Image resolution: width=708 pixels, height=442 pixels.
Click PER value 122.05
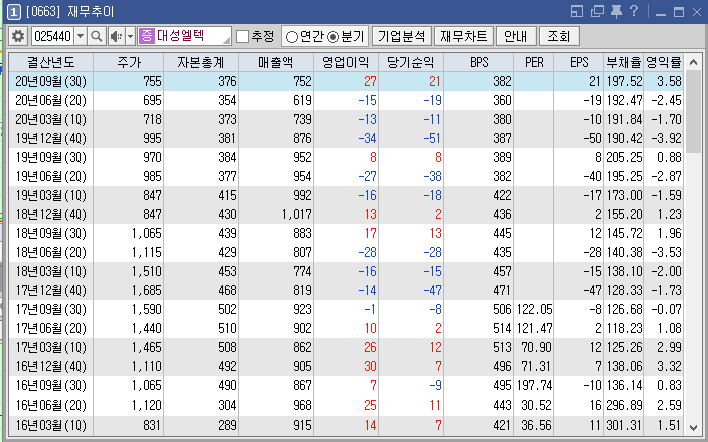pos(534,309)
